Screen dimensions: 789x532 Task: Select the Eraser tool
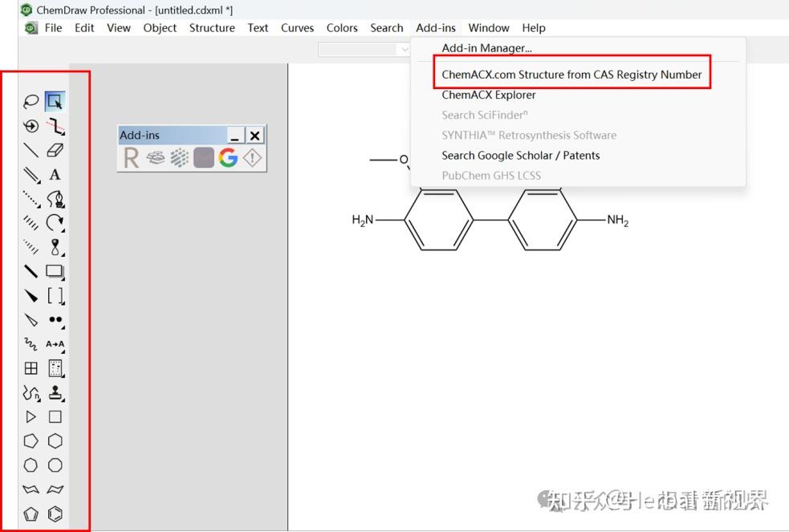(x=55, y=150)
